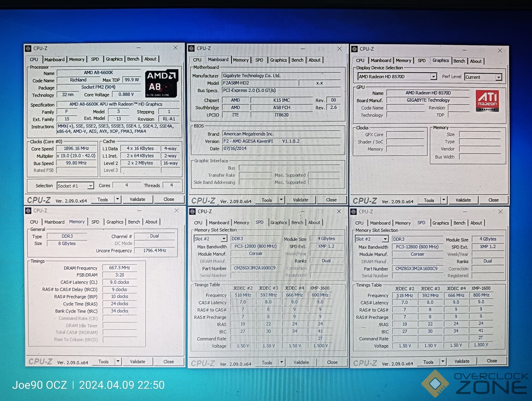Select the SPD tab in the Graphics window
This screenshot has height=401, width=532.
[x=422, y=61]
